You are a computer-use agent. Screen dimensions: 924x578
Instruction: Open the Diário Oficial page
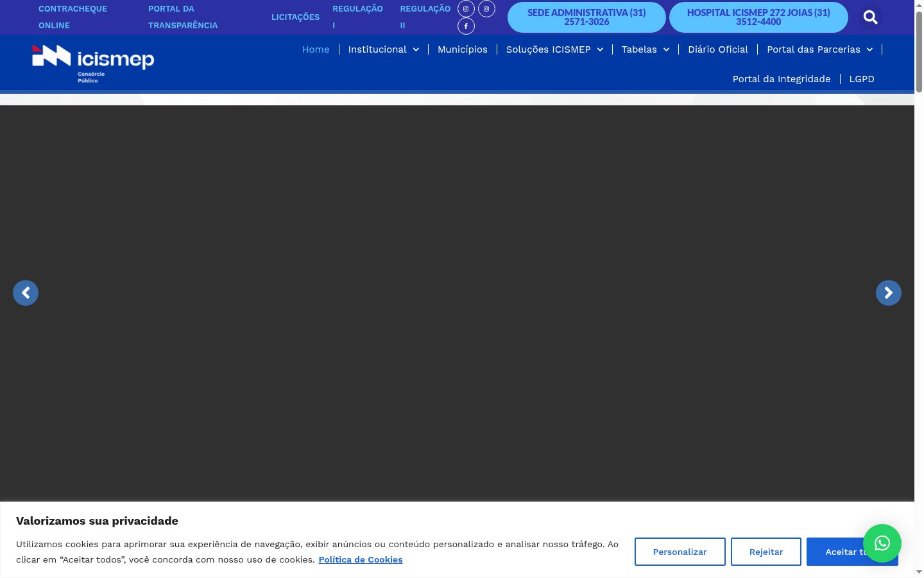(718, 49)
